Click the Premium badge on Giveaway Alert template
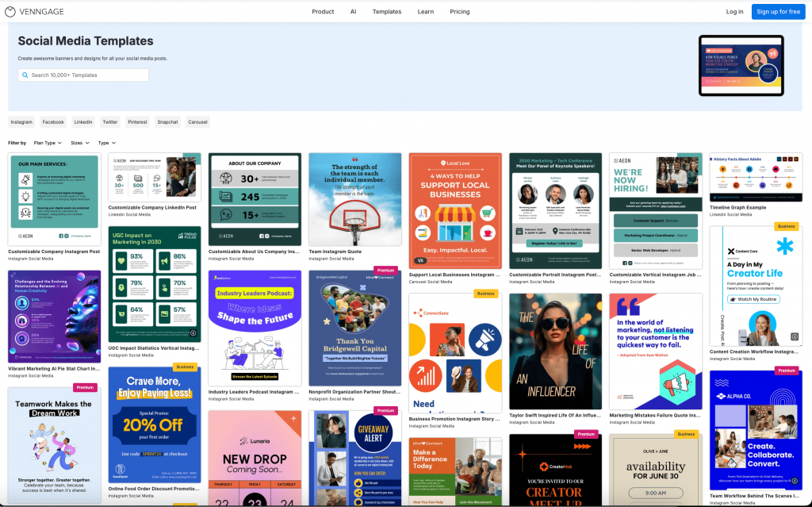Image resolution: width=812 pixels, height=507 pixels. 386,411
